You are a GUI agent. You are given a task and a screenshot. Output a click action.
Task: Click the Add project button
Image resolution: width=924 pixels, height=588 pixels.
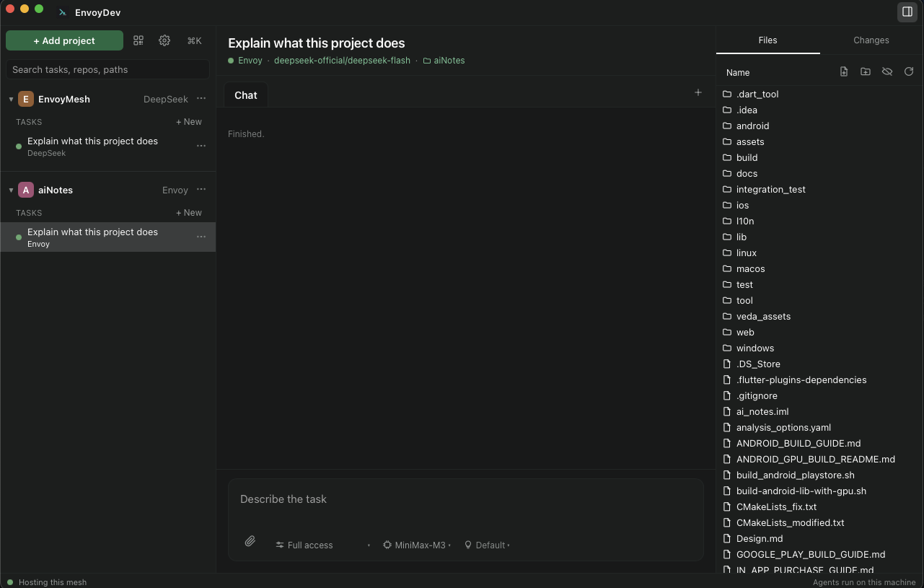click(x=64, y=40)
